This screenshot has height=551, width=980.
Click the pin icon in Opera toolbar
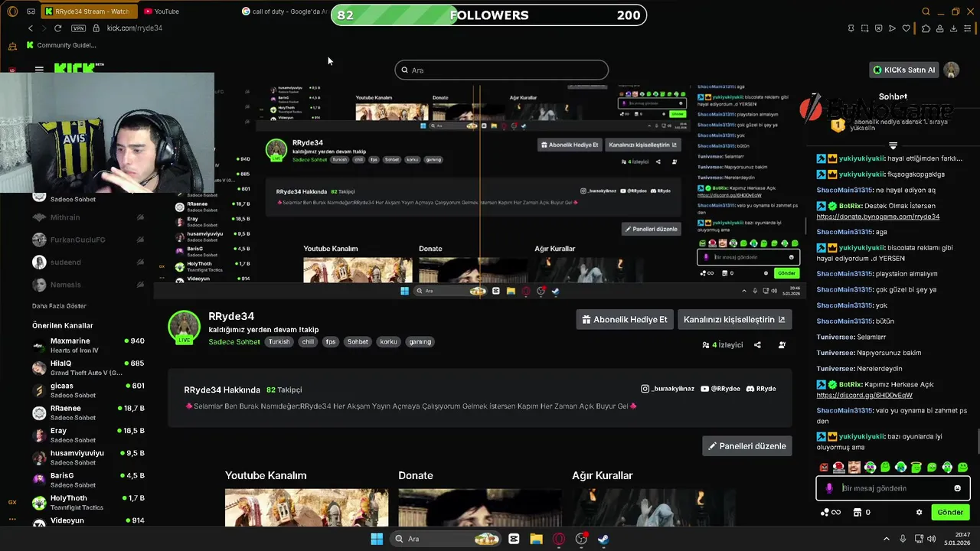(x=851, y=28)
